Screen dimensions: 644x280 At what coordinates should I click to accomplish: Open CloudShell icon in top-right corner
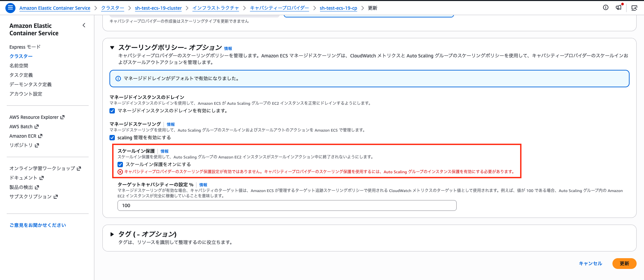tap(634, 8)
